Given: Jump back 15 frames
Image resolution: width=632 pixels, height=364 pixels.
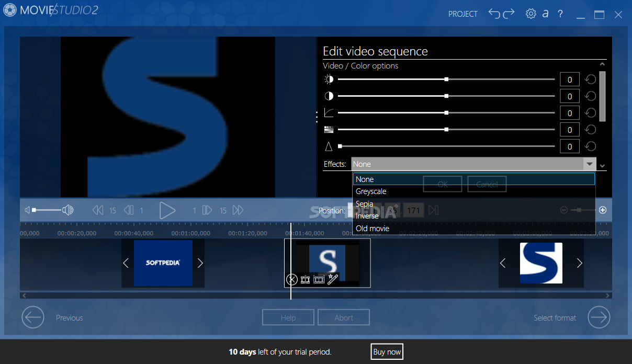Looking at the screenshot, I should click(x=98, y=210).
